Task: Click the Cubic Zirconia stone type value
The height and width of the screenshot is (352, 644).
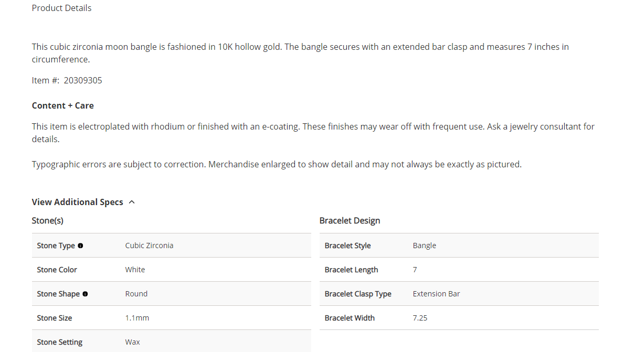Action: 149,246
